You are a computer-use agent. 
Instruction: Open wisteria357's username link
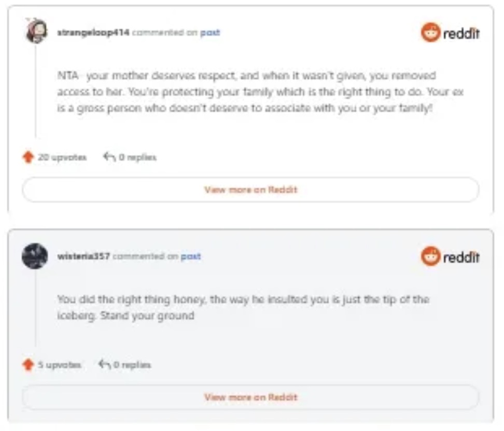[83, 256]
